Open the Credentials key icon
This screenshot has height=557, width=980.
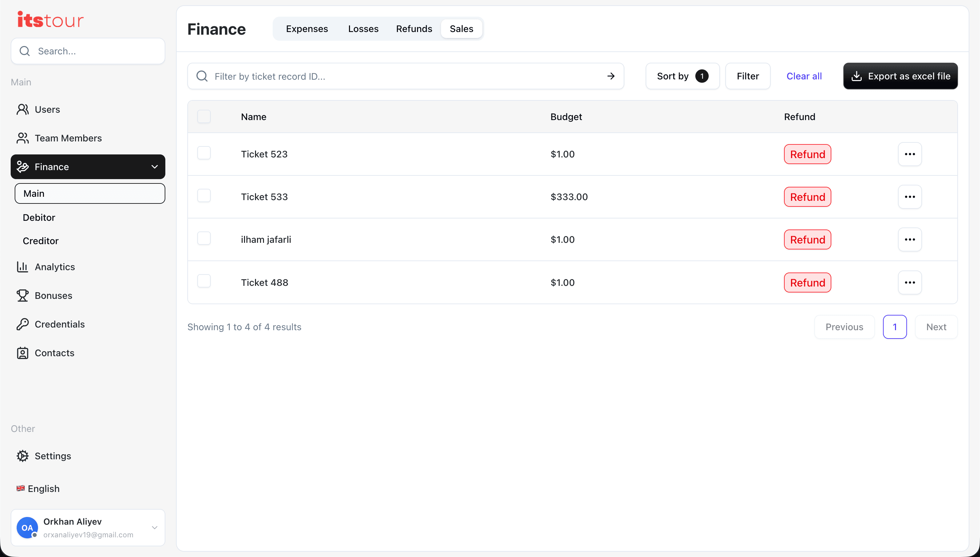click(x=23, y=324)
